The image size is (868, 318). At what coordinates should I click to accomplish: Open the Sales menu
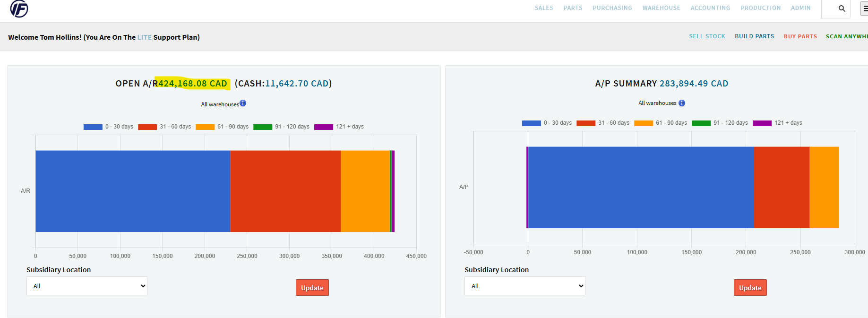pyautogui.click(x=544, y=8)
